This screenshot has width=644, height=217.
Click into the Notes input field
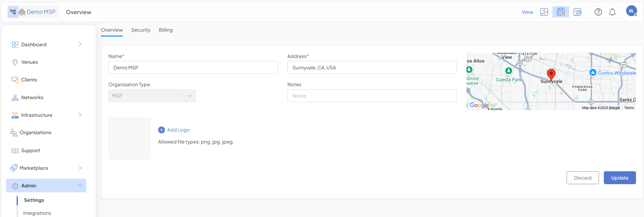pyautogui.click(x=372, y=96)
